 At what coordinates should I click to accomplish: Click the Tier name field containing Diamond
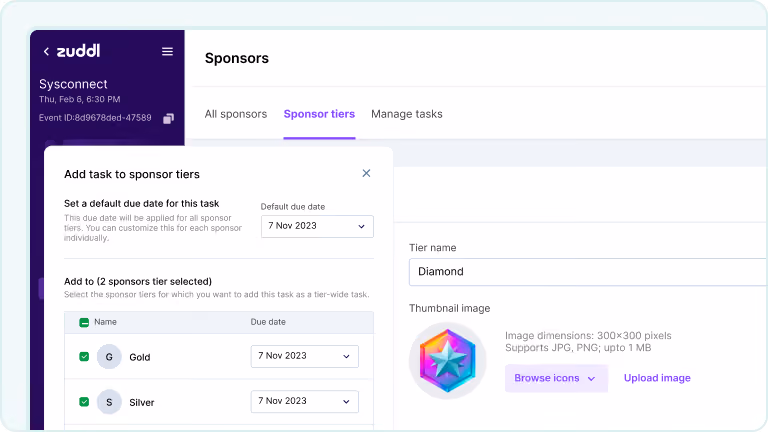[x=588, y=272]
